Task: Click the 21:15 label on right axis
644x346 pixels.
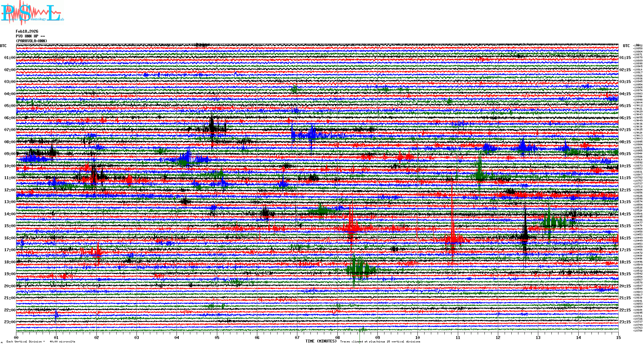Action: click(625, 298)
